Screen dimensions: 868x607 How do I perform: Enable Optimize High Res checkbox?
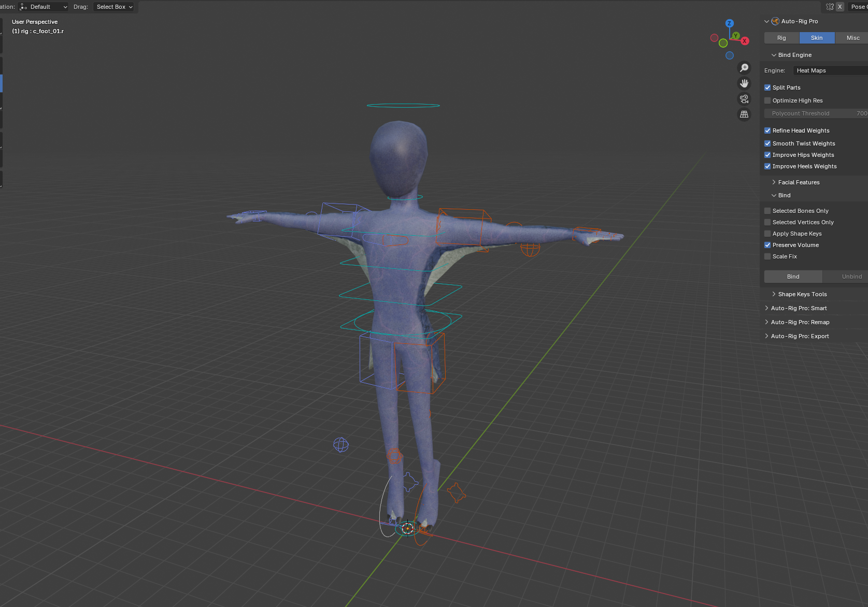(x=767, y=100)
